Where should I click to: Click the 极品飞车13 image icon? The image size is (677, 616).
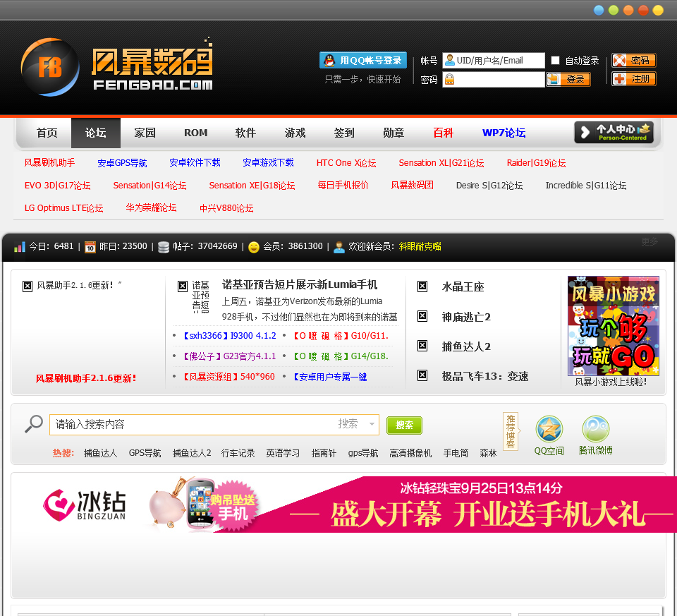point(422,375)
